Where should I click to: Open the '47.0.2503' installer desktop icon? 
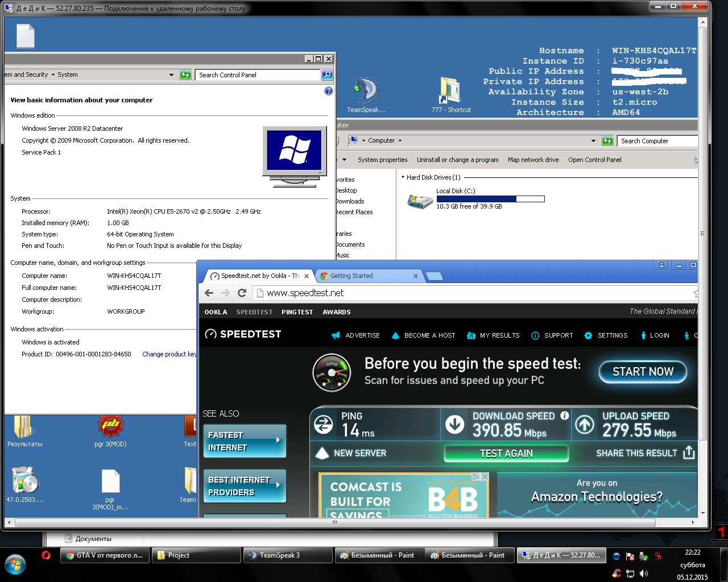24,485
